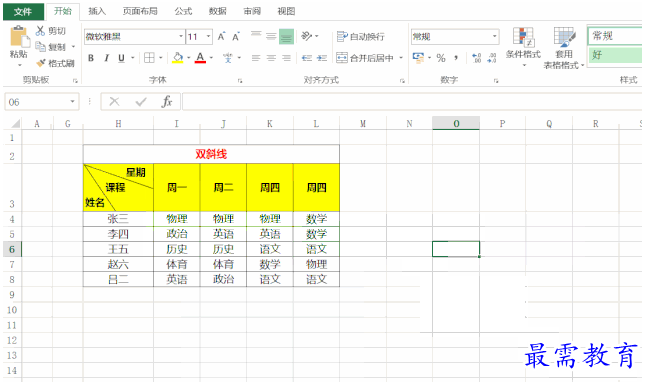Open the fill color dropdown arrow
This screenshot has height=387, width=646.
click(188, 58)
